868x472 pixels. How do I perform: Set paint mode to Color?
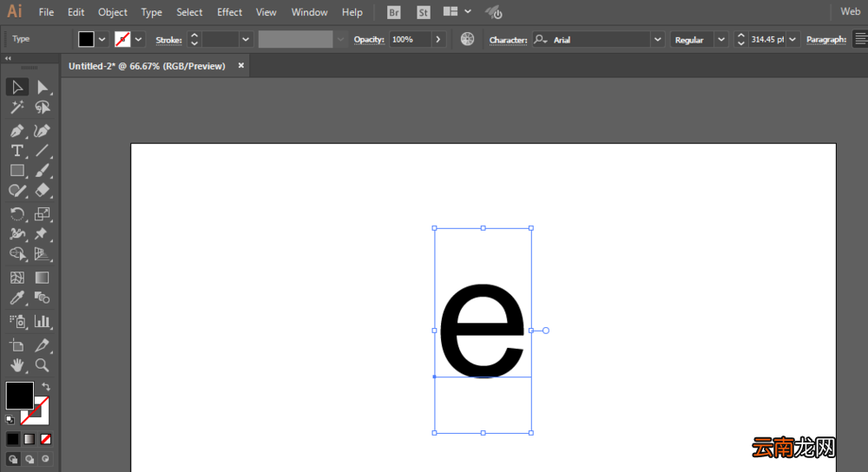(13, 439)
